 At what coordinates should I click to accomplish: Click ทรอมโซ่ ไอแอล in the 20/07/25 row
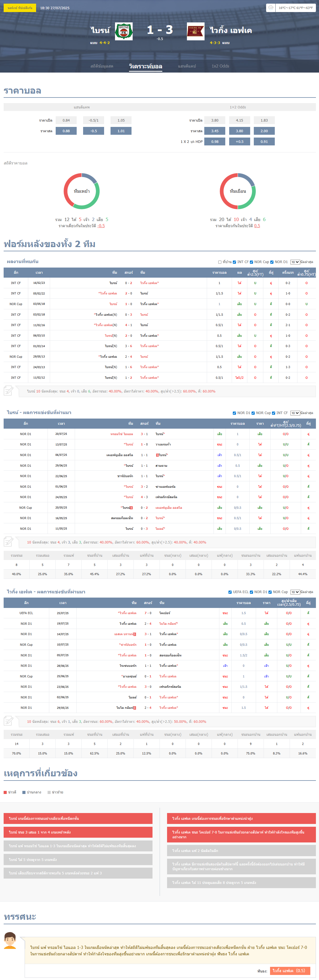[121, 434]
